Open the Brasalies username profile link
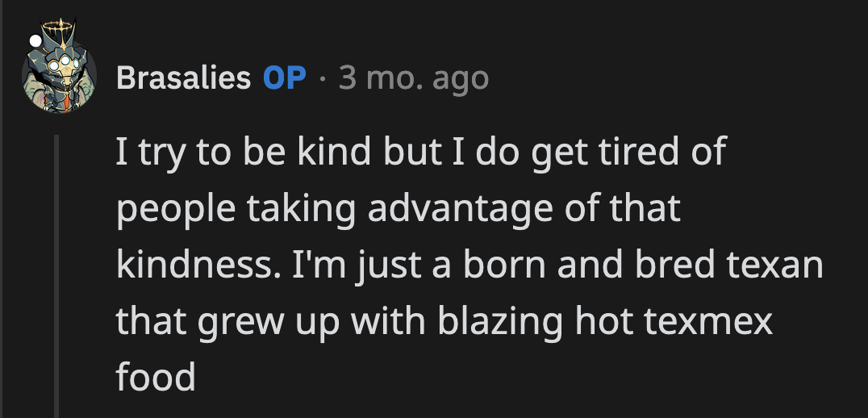868x418 pixels. 183,78
